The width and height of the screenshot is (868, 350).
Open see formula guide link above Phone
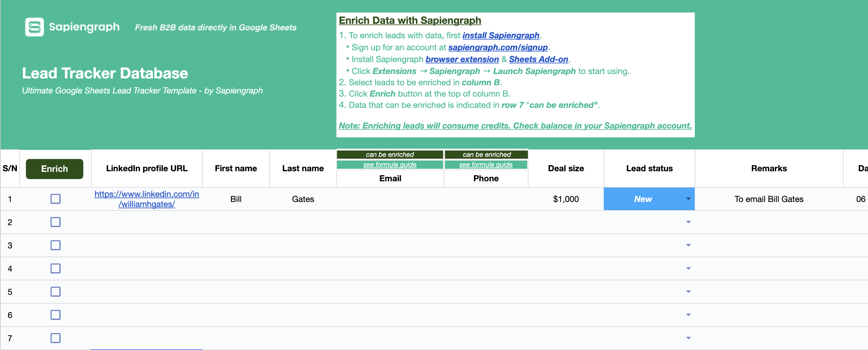click(486, 164)
